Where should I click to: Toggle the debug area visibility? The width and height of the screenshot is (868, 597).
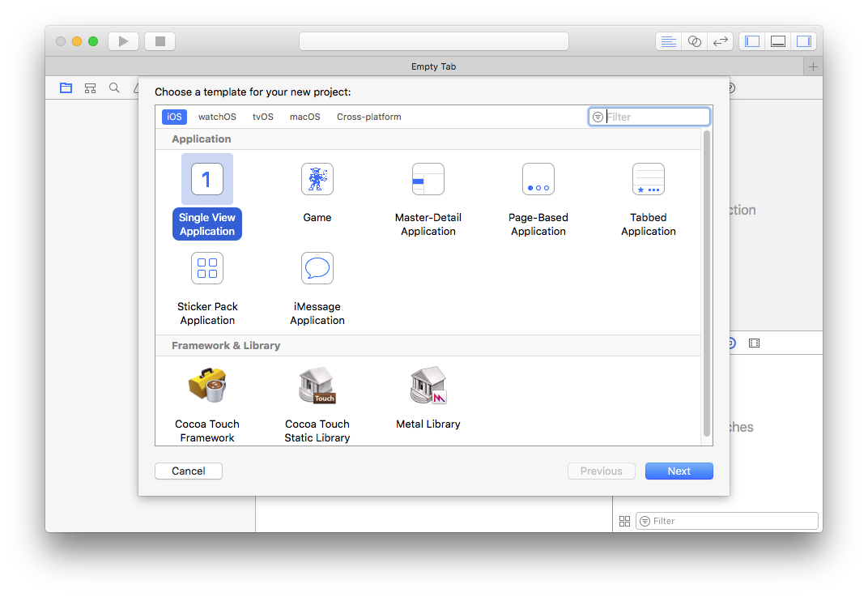778,41
